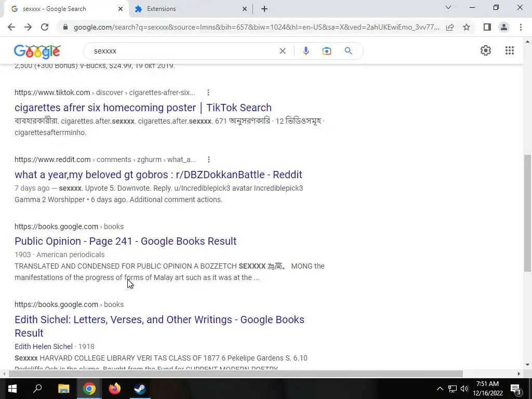Bookmark this page with the star

coord(467,27)
